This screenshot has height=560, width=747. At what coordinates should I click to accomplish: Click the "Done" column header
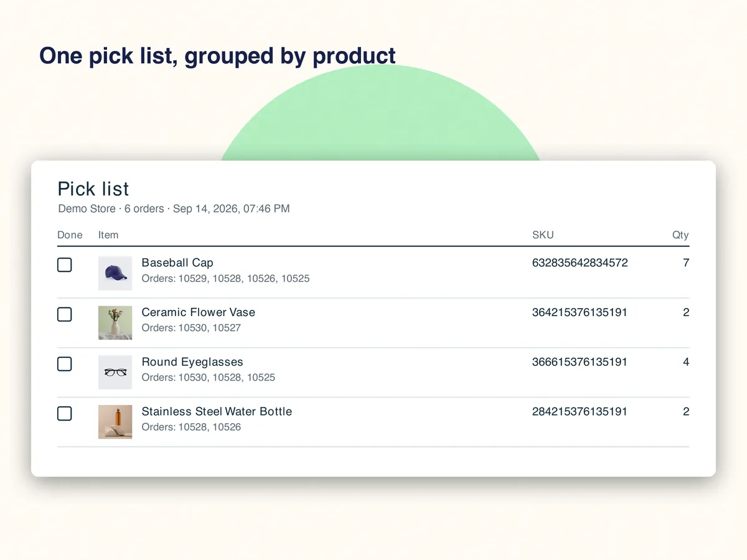pos(70,235)
